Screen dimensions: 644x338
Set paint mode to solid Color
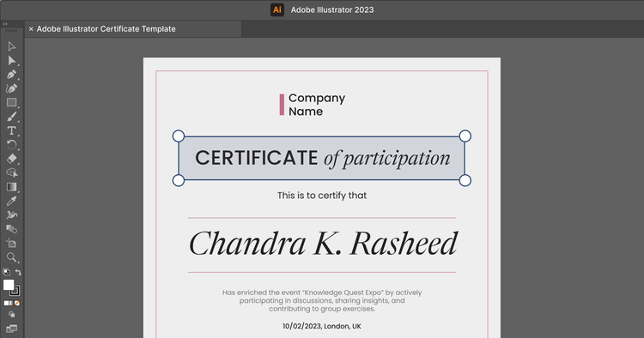(x=6, y=303)
